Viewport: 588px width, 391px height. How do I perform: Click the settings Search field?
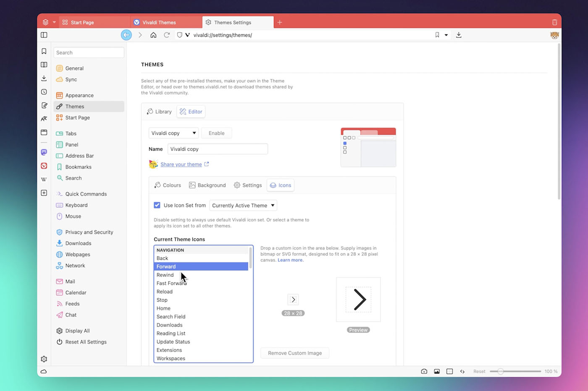(x=89, y=52)
